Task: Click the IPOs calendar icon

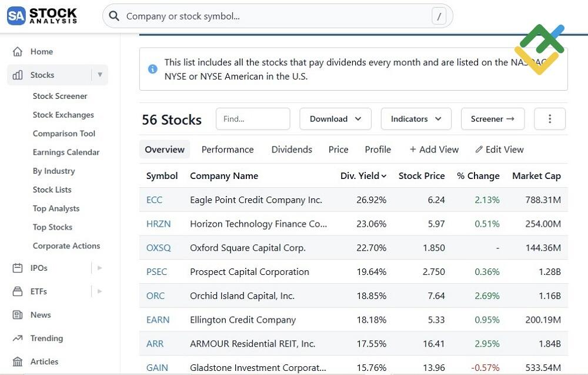Action: [x=18, y=268]
